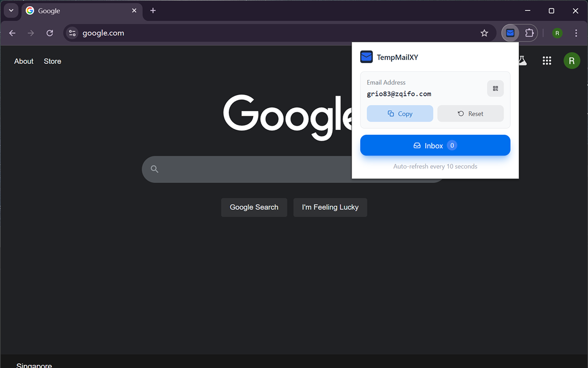Open Search Labs flask icon
Viewport: 588px width, 368px height.
(x=522, y=61)
